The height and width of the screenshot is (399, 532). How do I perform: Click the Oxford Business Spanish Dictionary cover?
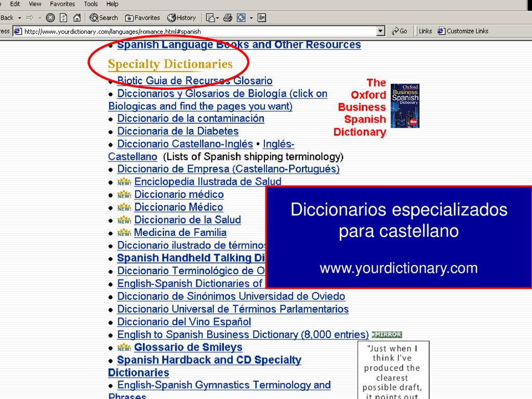click(x=405, y=106)
